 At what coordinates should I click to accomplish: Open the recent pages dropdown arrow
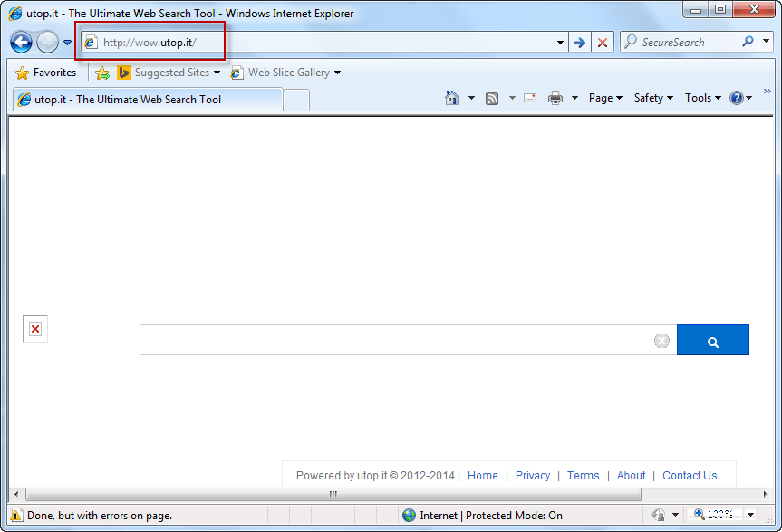click(67, 43)
